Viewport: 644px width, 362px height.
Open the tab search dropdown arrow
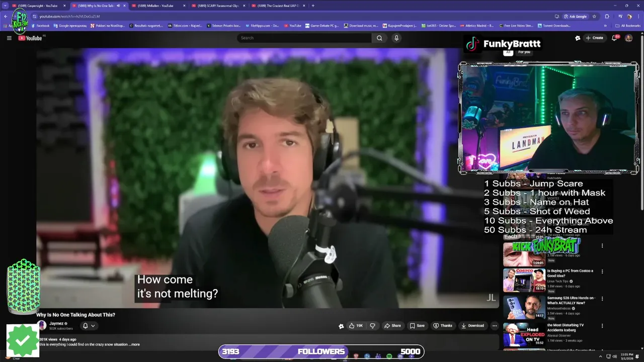click(5, 6)
